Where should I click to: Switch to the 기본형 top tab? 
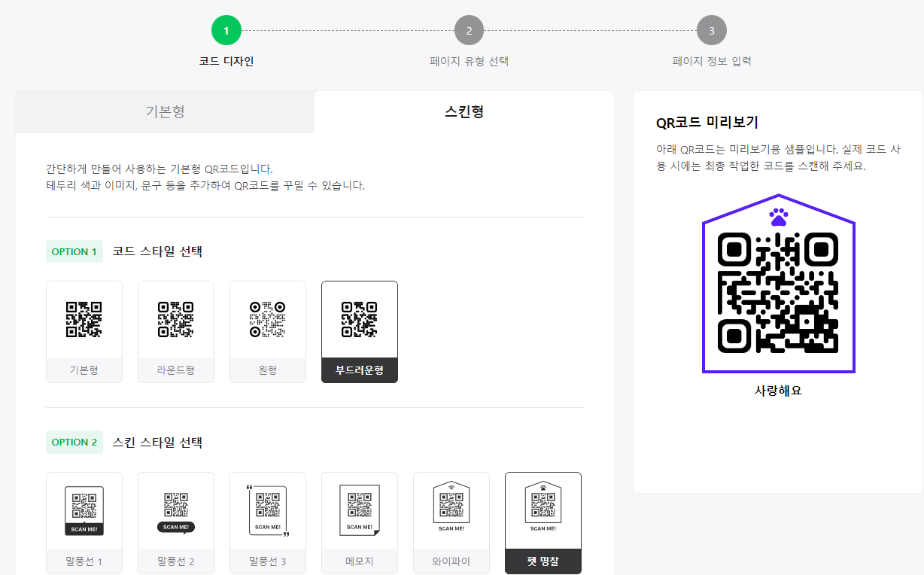(165, 112)
